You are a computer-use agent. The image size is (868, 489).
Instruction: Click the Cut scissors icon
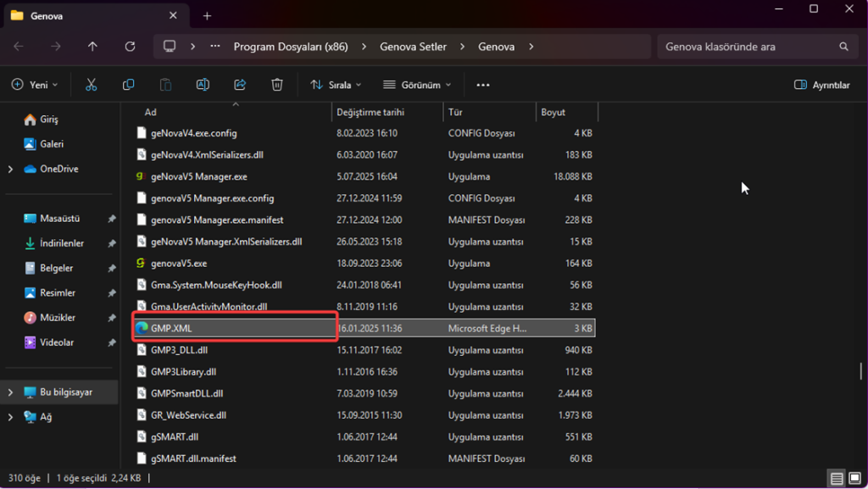(x=92, y=85)
